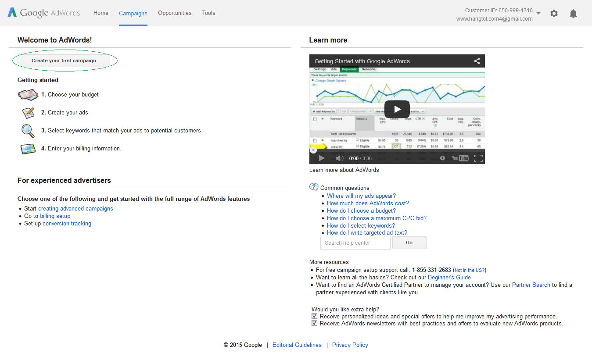Play the video with the center play button
The height and width of the screenshot is (364, 592).
(397, 109)
